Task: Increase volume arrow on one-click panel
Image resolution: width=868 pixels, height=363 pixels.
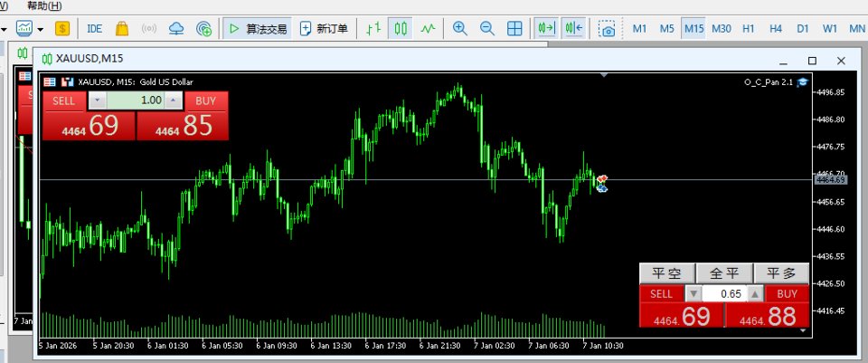Action: coord(174,100)
